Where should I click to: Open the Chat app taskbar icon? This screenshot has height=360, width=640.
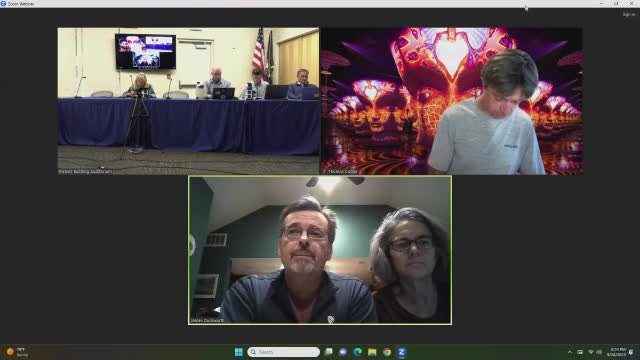(343, 352)
